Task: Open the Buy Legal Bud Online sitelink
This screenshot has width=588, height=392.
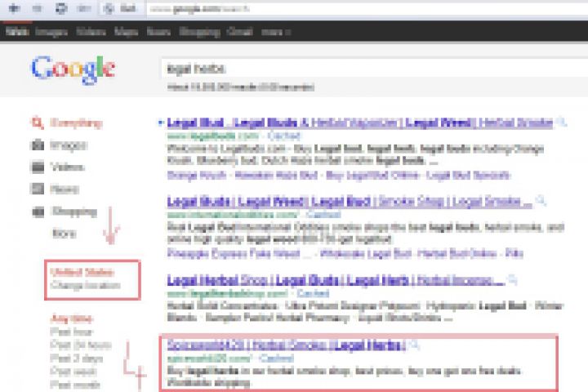Action: (372, 176)
